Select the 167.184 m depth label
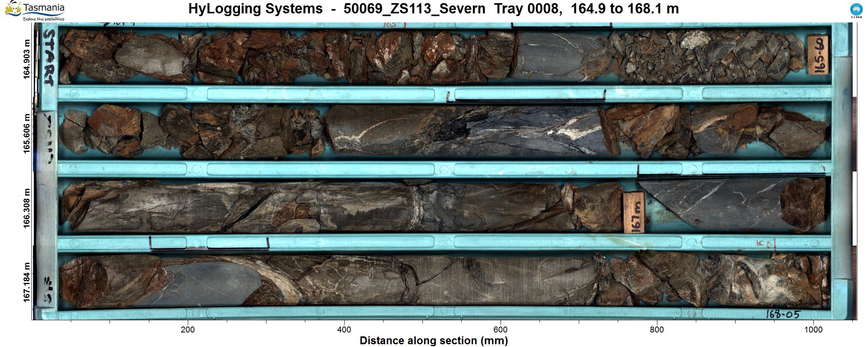Viewport: 868px width, 347px height. tap(27, 282)
